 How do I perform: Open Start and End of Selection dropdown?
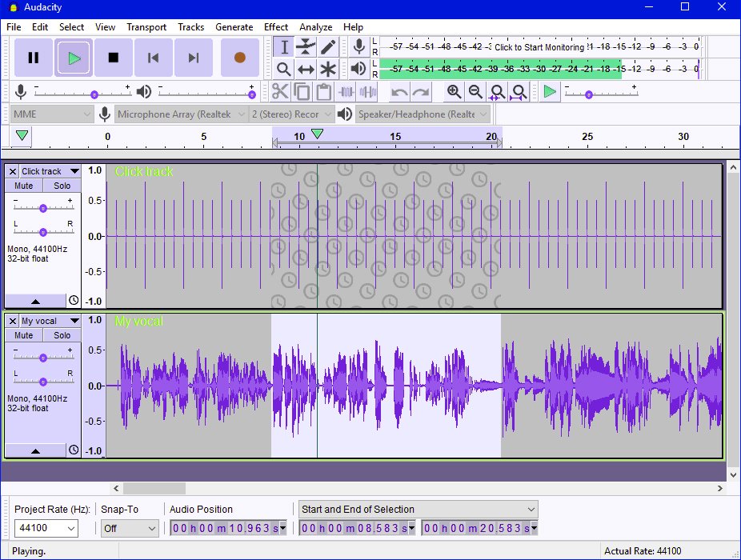point(419,510)
